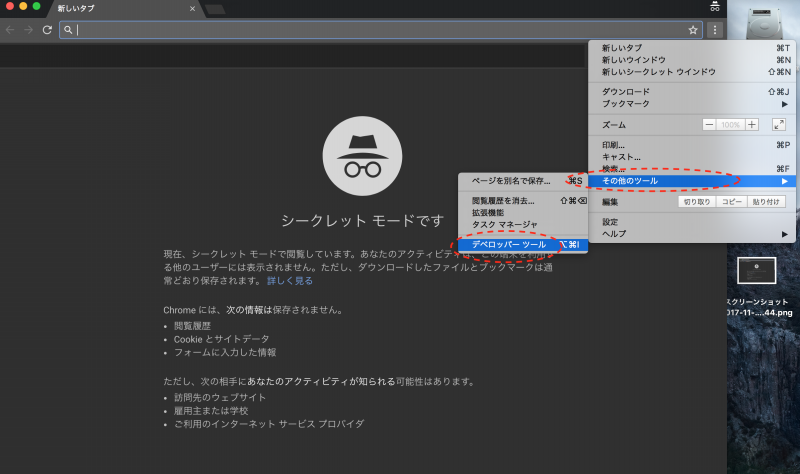Click the browser back arrow

pos(10,30)
